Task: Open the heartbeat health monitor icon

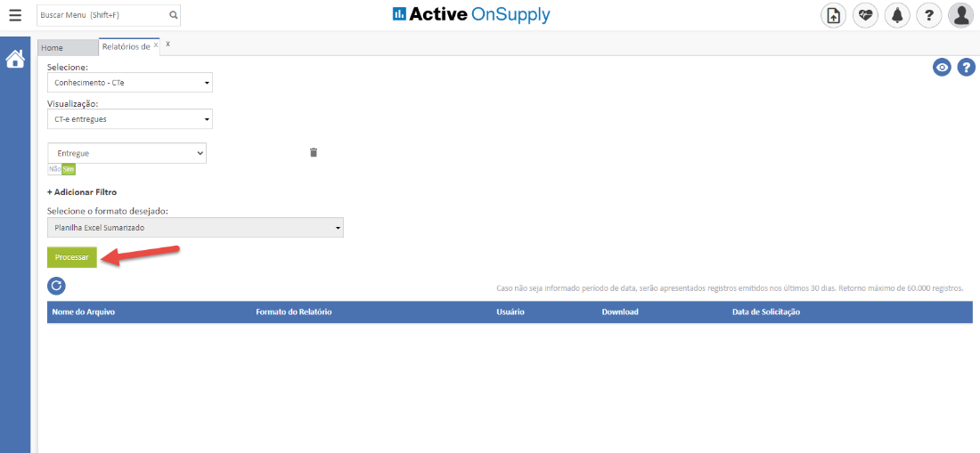Action: [865, 15]
